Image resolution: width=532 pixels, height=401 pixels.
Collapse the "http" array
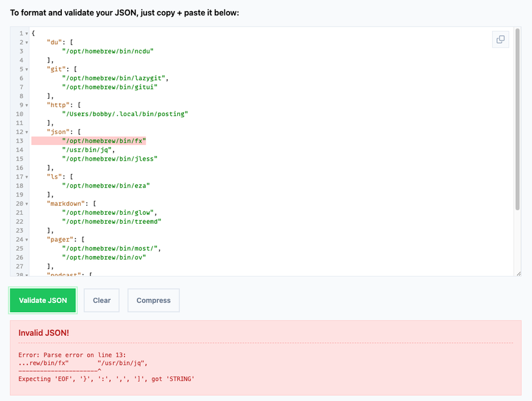[26, 104]
